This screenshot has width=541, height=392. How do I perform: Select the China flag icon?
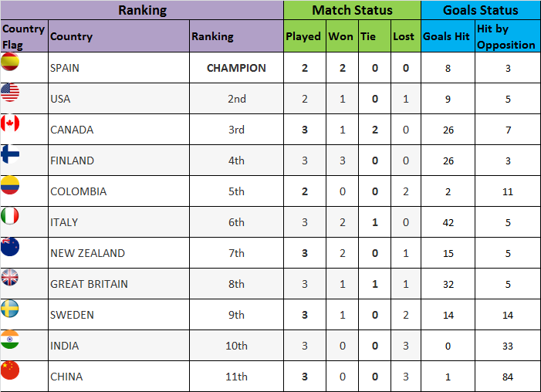click(x=10, y=370)
